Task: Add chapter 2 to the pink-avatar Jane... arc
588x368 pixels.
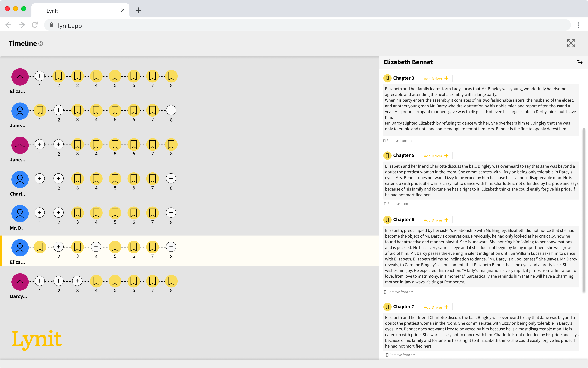Action: pyautogui.click(x=59, y=144)
